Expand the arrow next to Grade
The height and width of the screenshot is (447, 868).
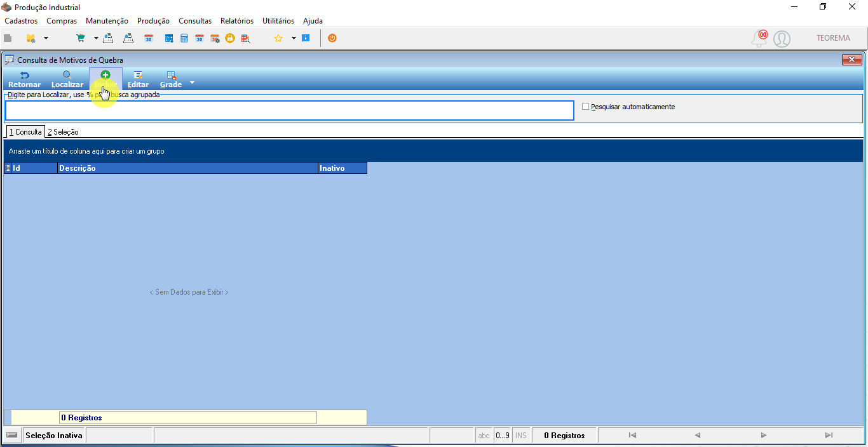[192, 83]
